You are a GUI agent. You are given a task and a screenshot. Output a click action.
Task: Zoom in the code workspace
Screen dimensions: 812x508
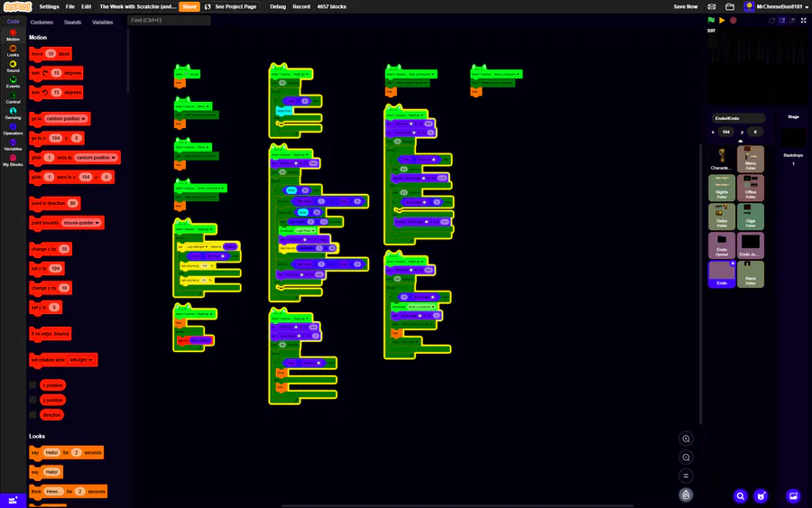(687, 439)
